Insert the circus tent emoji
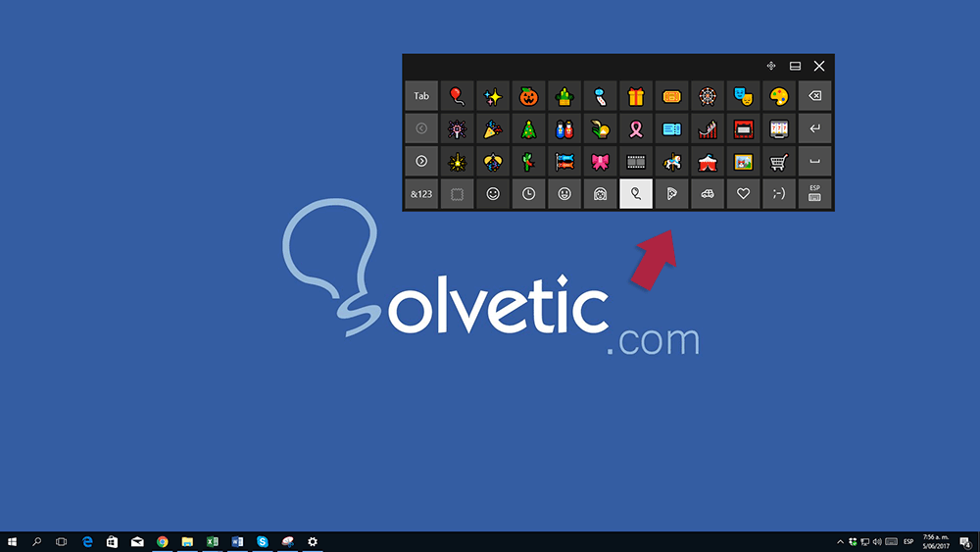Image resolution: width=980 pixels, height=552 pixels. click(x=708, y=162)
